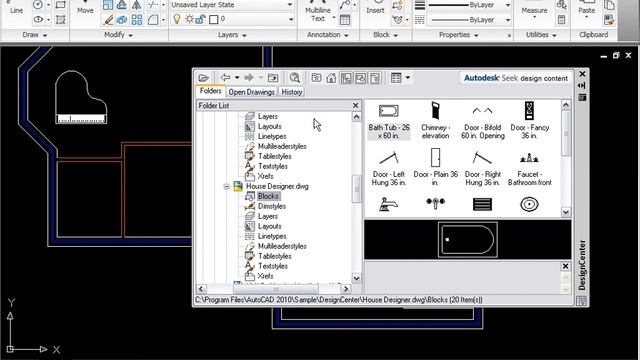The height and width of the screenshot is (360, 640).
Task: Expand the Block panel
Action: pyautogui.click(x=385, y=35)
